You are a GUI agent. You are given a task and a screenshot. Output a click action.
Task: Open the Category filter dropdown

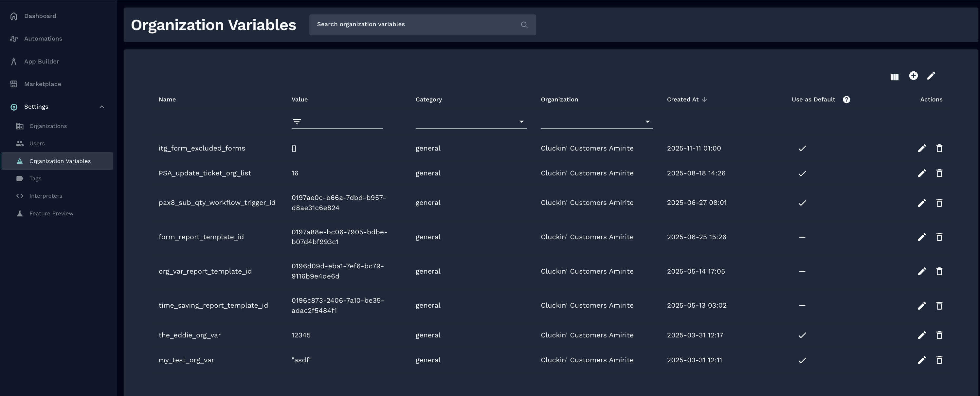click(521, 121)
